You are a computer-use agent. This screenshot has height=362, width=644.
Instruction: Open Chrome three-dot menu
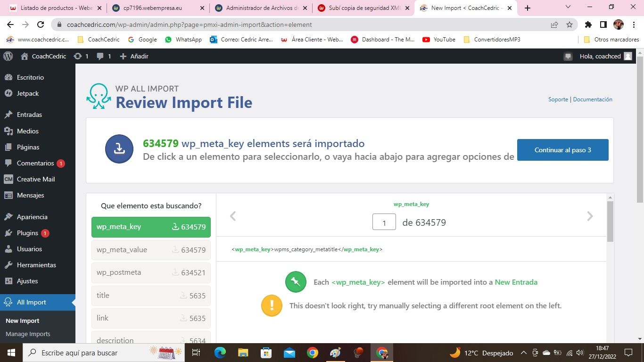click(633, 25)
